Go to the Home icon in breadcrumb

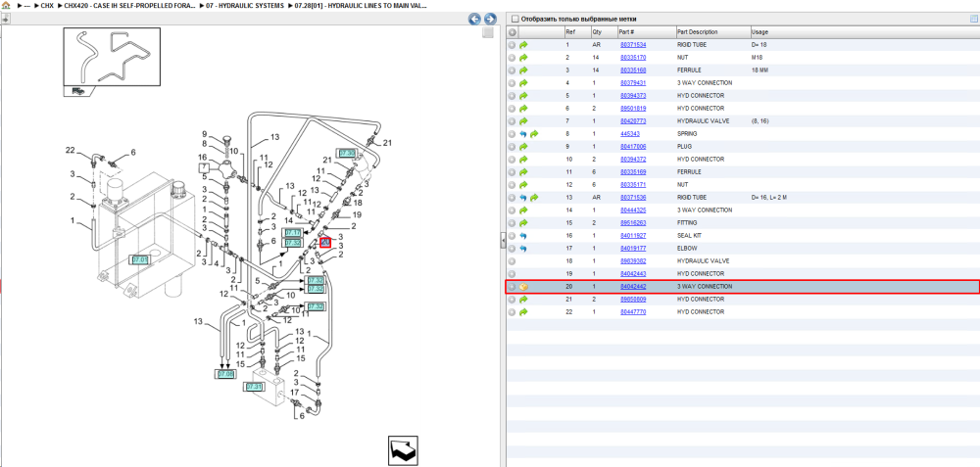point(6,5)
